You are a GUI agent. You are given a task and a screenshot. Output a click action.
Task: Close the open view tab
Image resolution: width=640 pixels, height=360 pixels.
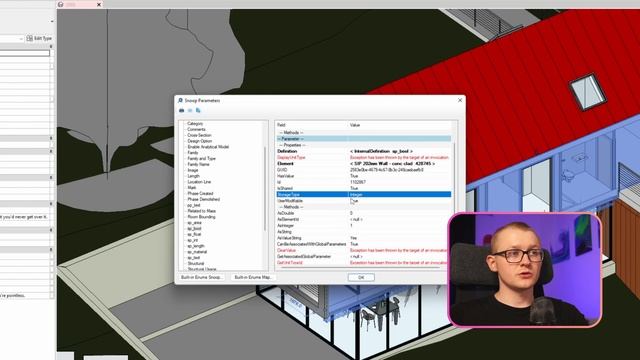[99, 4]
